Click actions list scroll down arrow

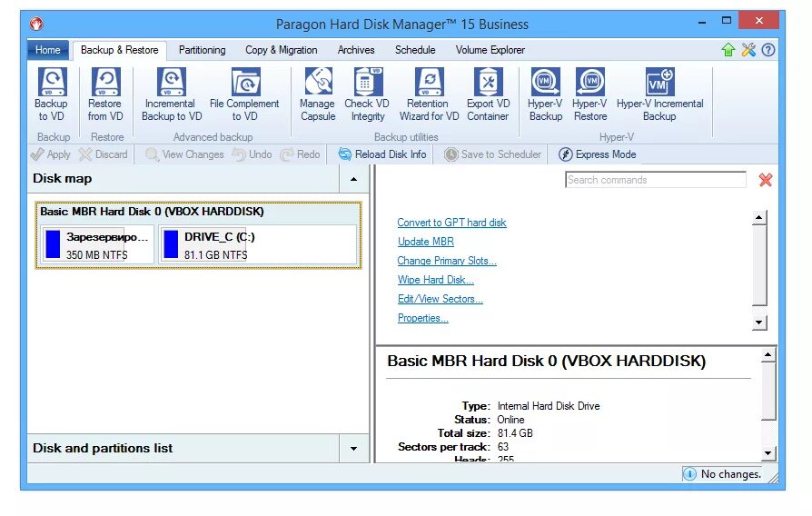[759, 322]
